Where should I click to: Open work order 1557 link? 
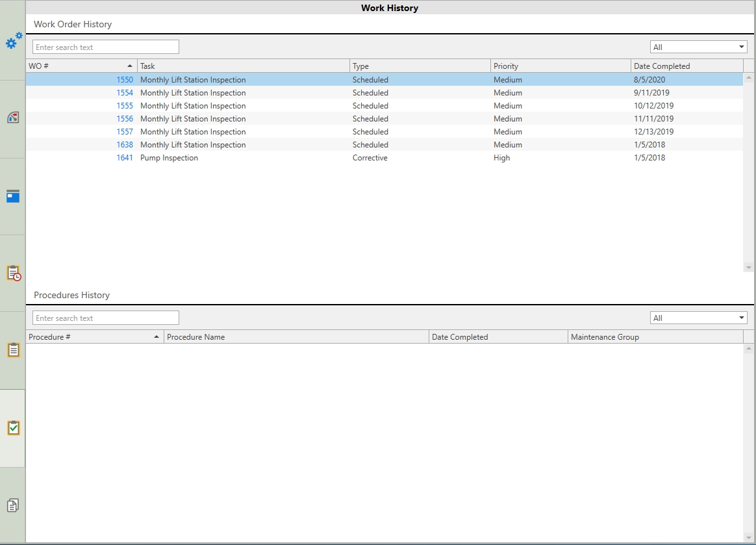[125, 132]
